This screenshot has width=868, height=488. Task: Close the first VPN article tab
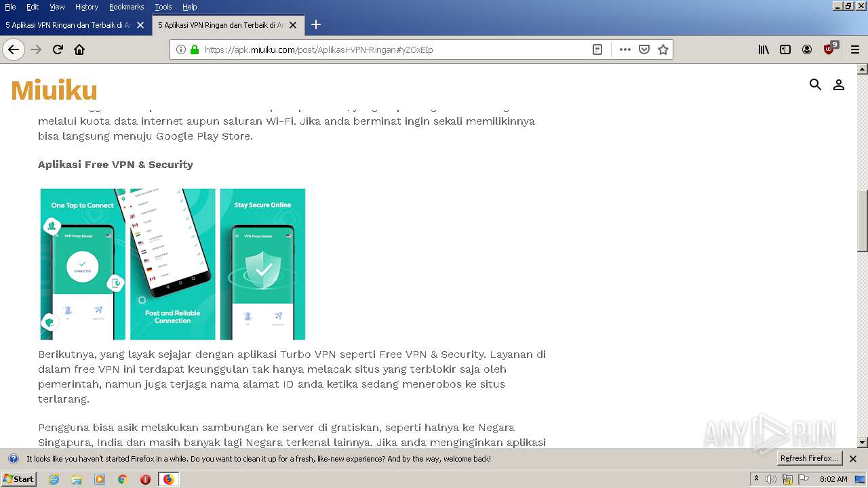tap(140, 25)
